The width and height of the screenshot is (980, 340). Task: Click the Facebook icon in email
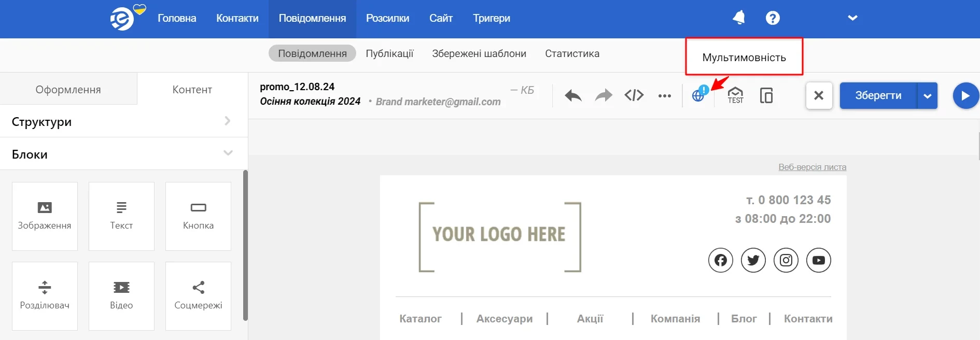(x=721, y=260)
